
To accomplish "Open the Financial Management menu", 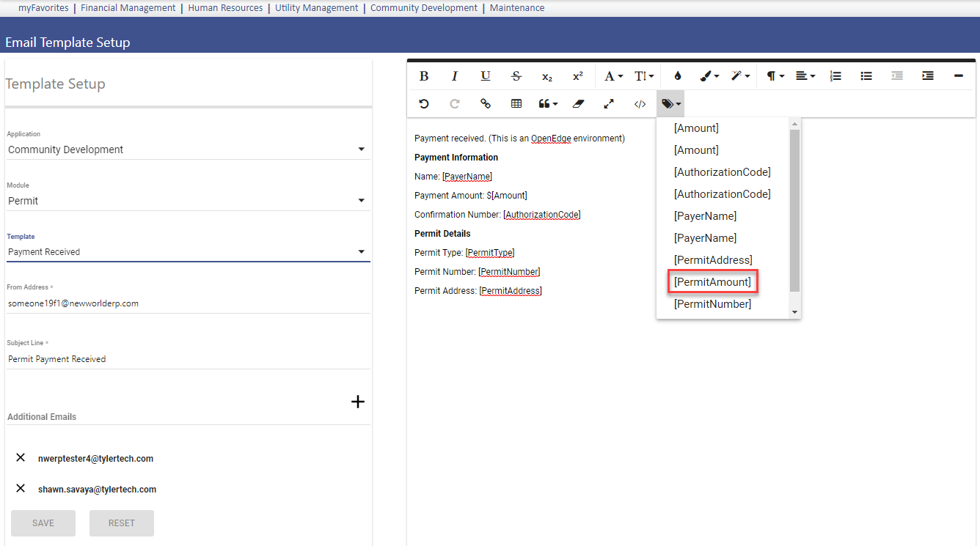I will coord(128,8).
